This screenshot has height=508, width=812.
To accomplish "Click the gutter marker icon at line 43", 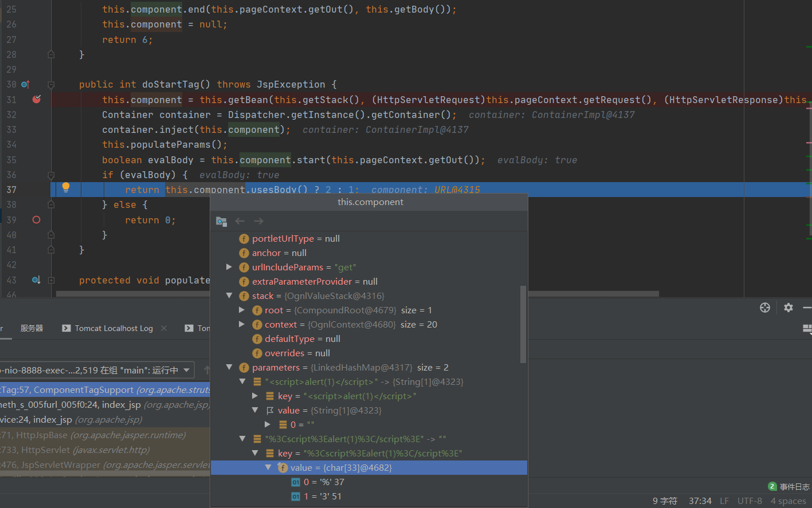I will point(36,280).
